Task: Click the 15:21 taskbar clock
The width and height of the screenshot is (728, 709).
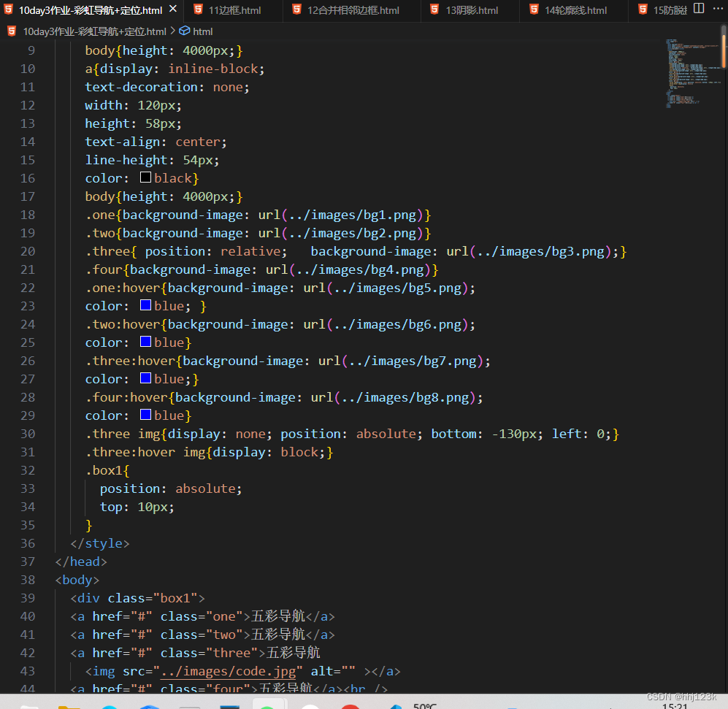Action: [675, 706]
